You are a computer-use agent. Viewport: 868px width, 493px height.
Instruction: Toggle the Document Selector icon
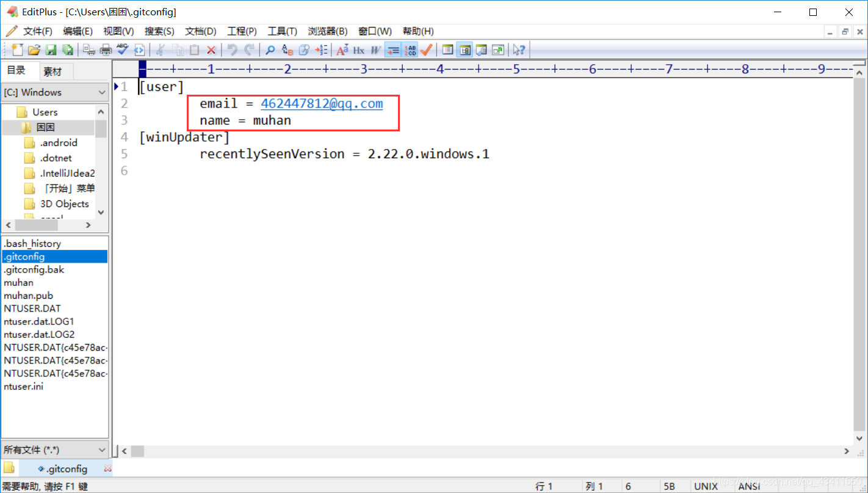[x=447, y=50]
